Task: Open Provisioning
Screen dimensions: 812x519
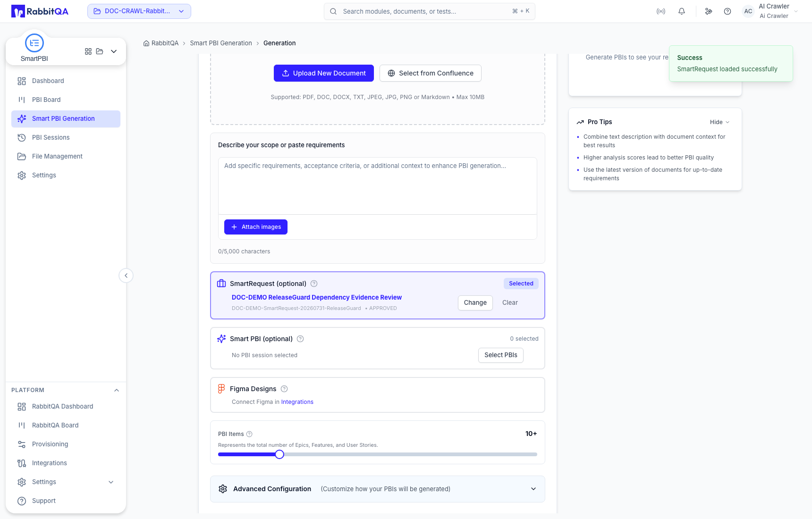Action: tap(66, 444)
